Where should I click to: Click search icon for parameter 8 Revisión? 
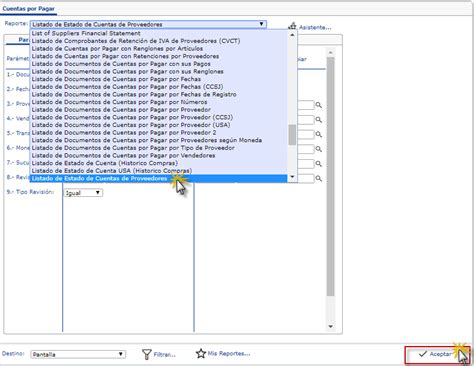tap(319, 178)
